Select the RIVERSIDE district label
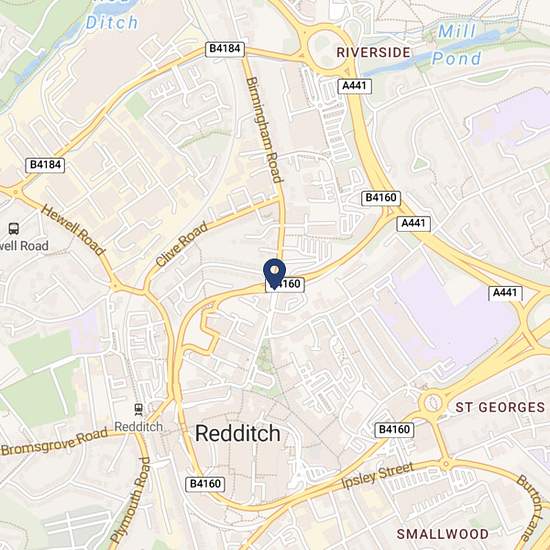This screenshot has height=550, width=550. pyautogui.click(x=373, y=53)
